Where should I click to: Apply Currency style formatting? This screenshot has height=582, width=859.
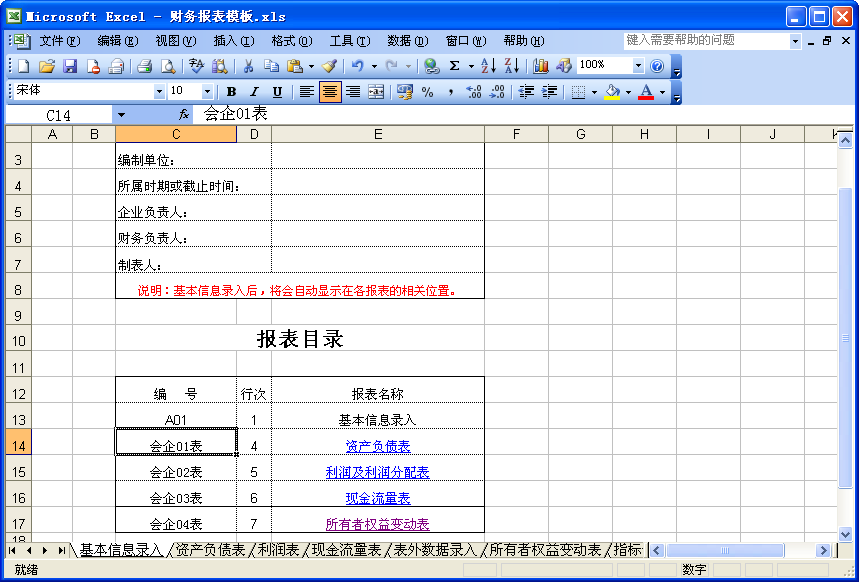[404, 92]
